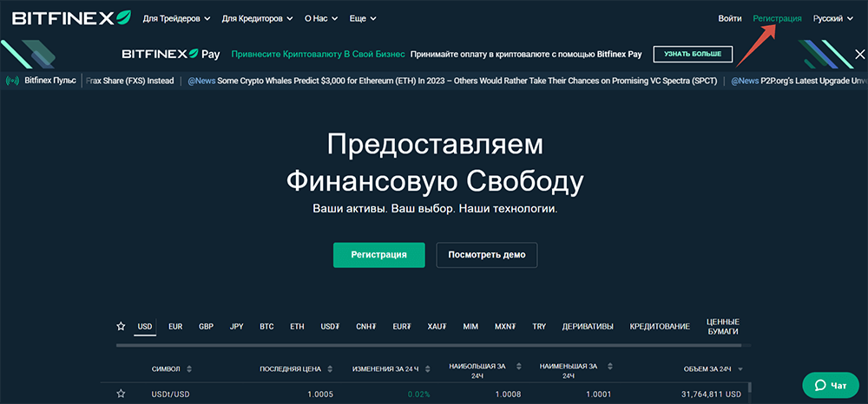868x404 pixels.
Task: Select the ETH market tab
Action: coord(297,327)
